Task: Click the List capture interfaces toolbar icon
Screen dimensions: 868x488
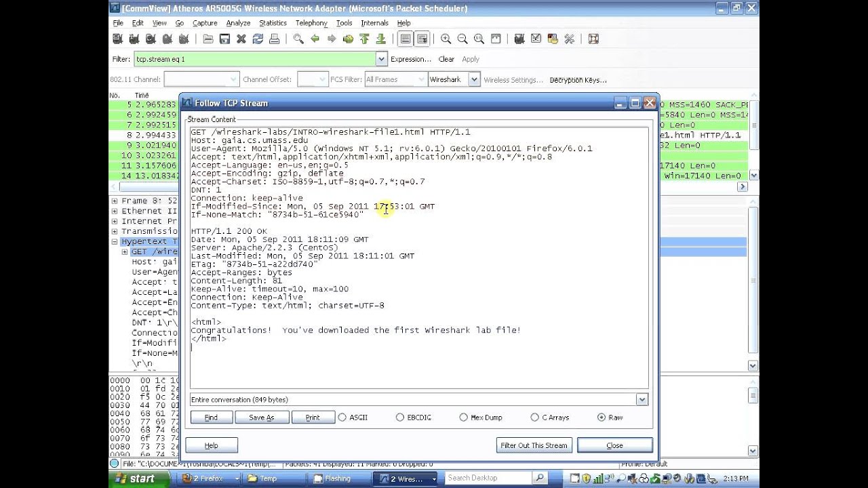Action: pos(117,39)
